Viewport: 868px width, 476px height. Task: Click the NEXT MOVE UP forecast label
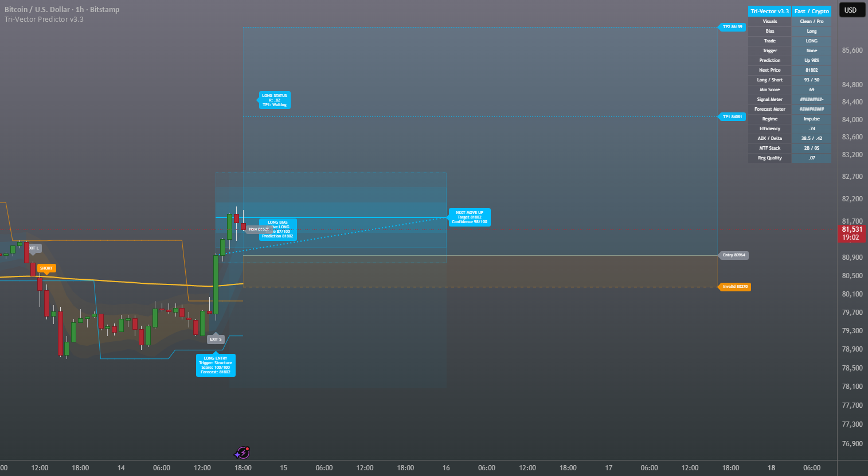click(469, 217)
